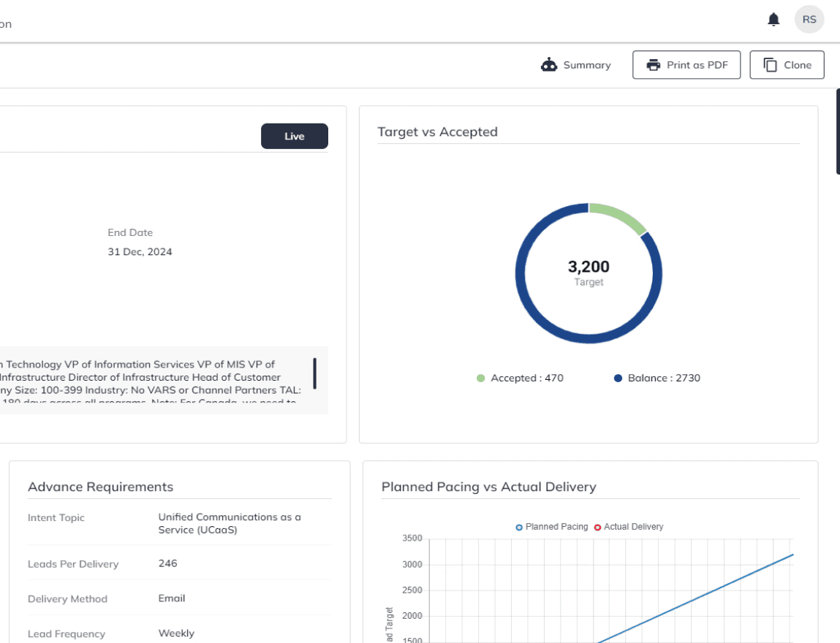
Task: Click the Intent Topic label
Action: point(56,518)
